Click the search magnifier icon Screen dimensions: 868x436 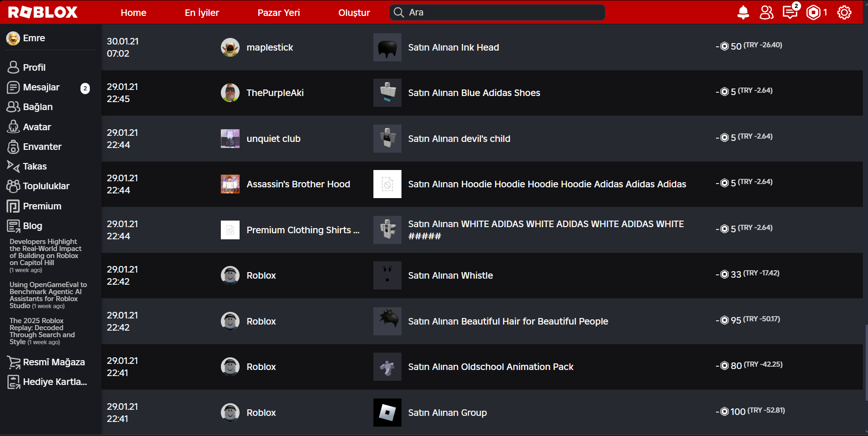tap(399, 13)
